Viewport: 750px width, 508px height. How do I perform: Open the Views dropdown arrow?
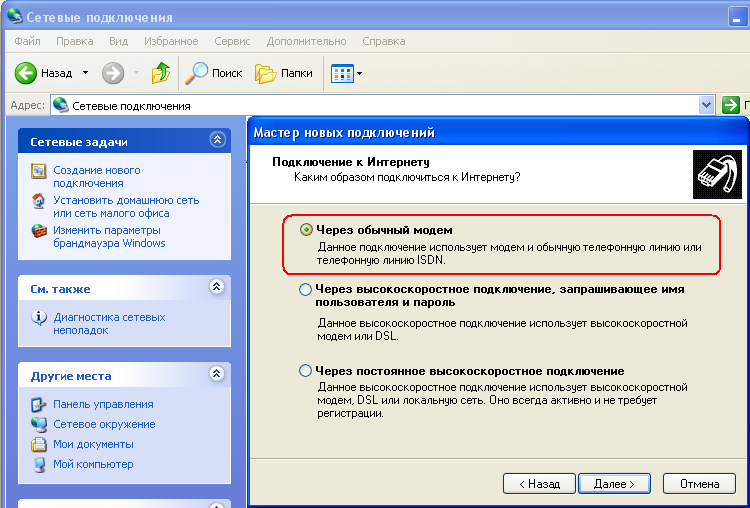[x=360, y=74]
